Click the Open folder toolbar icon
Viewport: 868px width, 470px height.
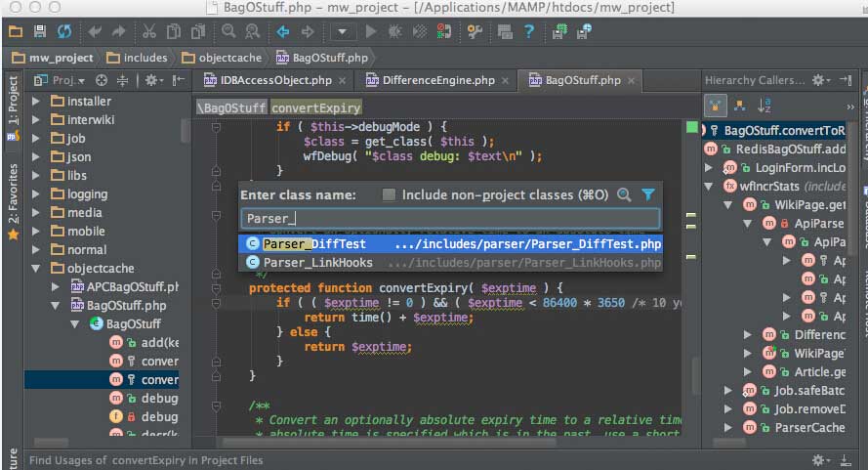pos(16,31)
